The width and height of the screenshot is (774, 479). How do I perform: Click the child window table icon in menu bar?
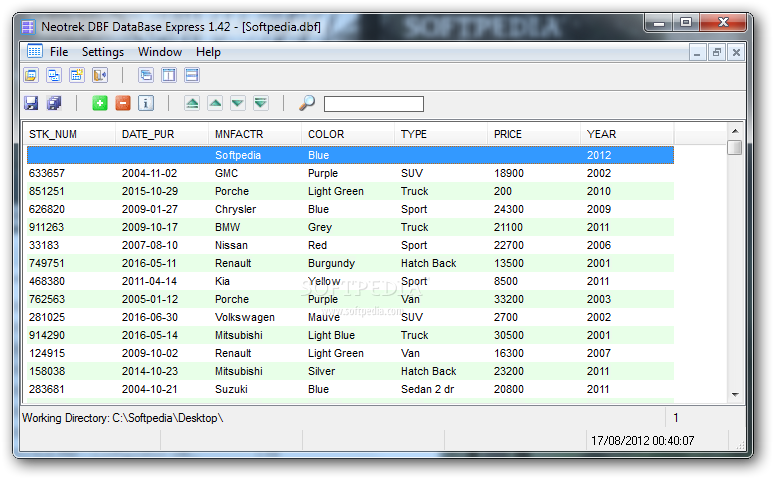coord(35,51)
